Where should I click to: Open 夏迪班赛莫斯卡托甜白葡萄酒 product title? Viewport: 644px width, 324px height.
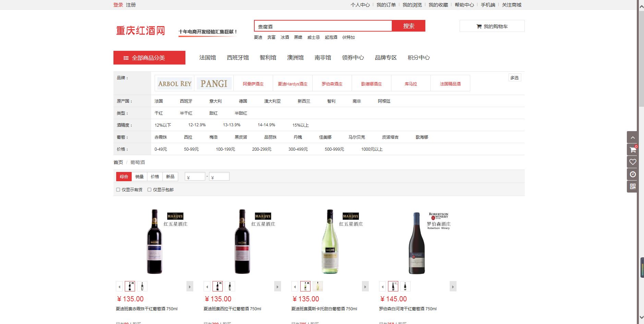(x=324, y=309)
